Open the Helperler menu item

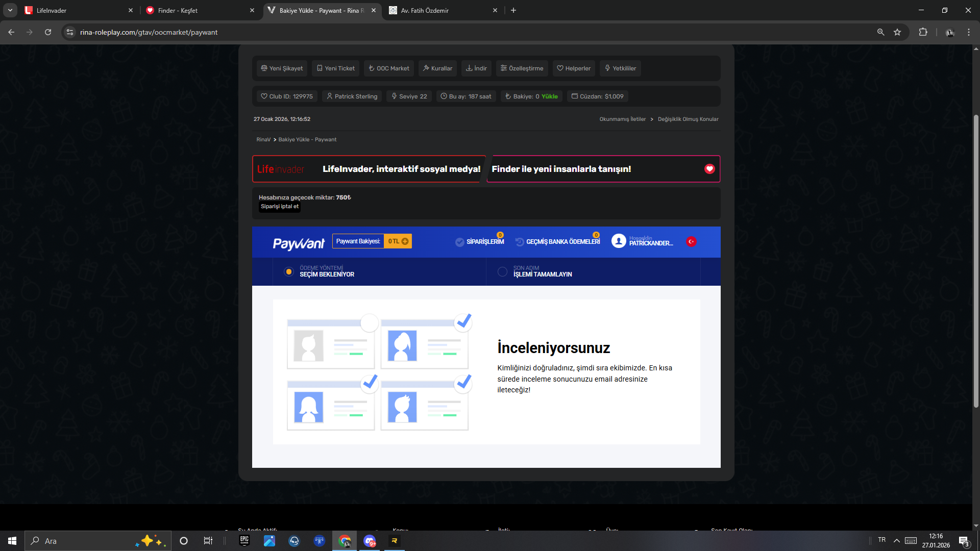pos(574,68)
